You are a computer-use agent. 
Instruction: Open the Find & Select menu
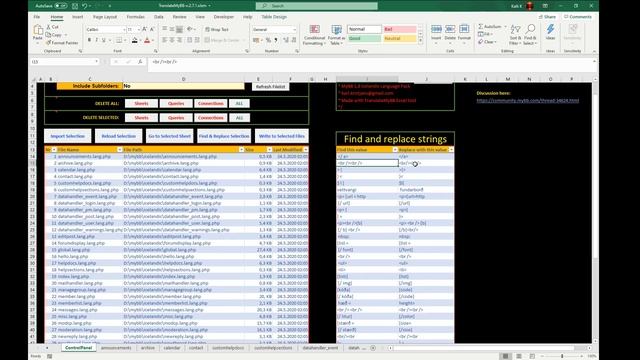(530, 35)
